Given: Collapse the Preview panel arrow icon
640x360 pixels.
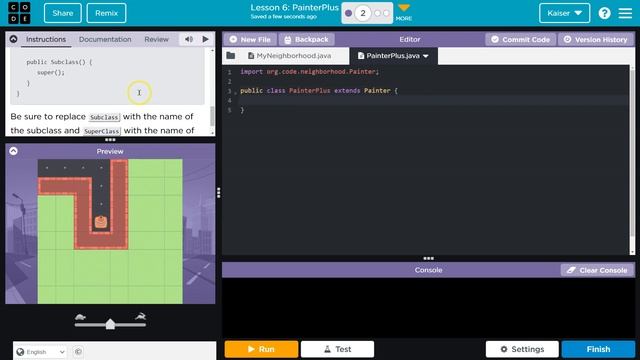Looking at the screenshot, I should click(13, 151).
